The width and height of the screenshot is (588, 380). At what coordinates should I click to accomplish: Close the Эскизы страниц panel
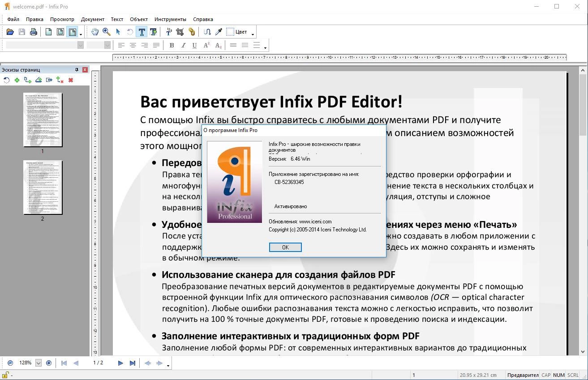tap(85, 70)
